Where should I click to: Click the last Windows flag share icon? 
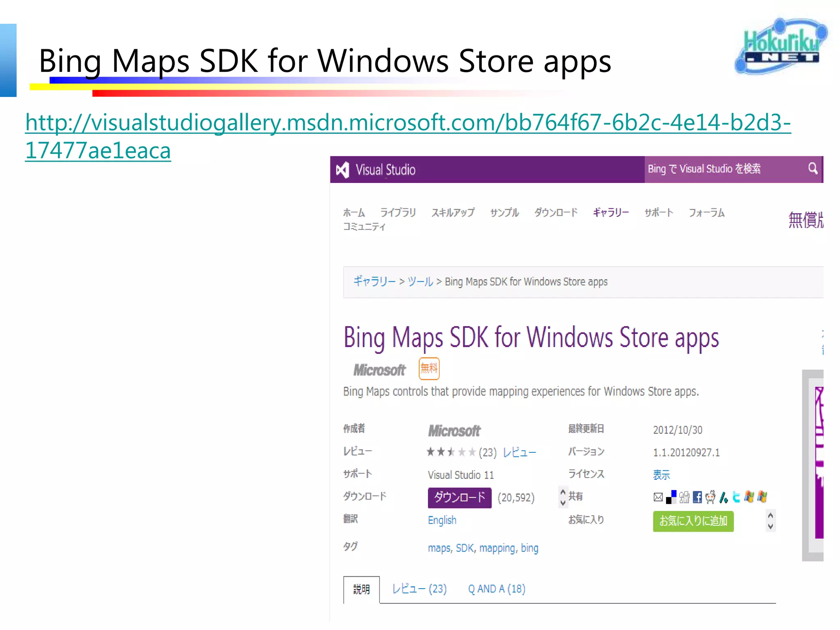pos(762,497)
